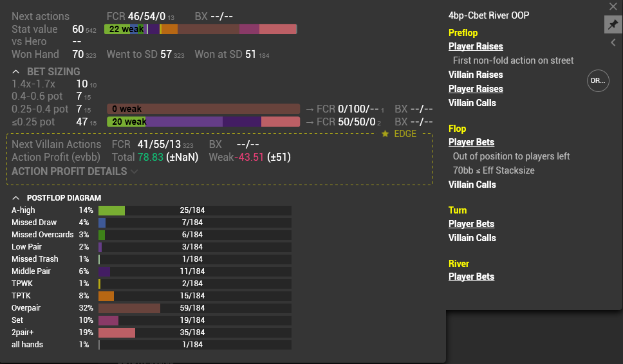Click Villain Calls under Turn
Viewport: 623px width, 364px height.
click(472, 238)
